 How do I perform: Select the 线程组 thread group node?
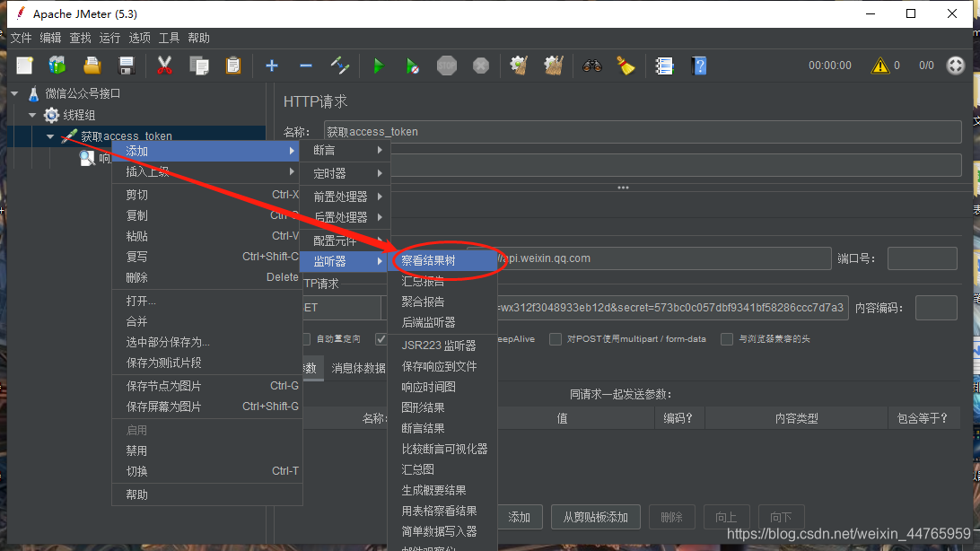79,115
